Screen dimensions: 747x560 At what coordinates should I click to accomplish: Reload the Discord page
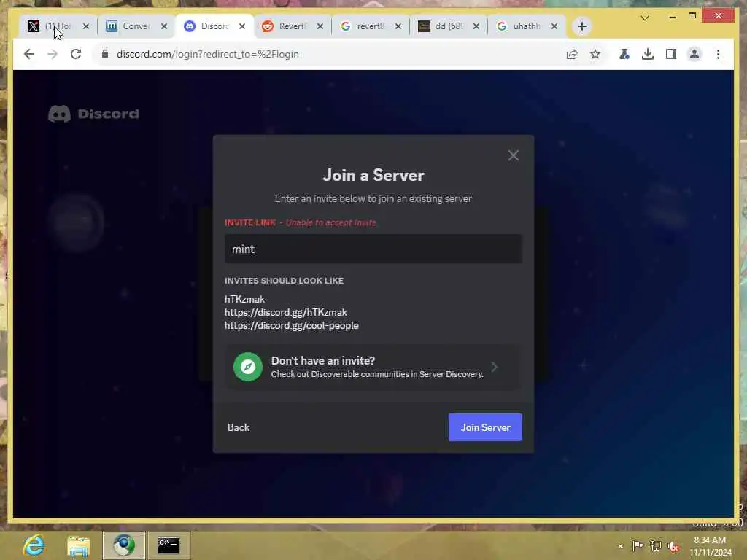point(76,54)
